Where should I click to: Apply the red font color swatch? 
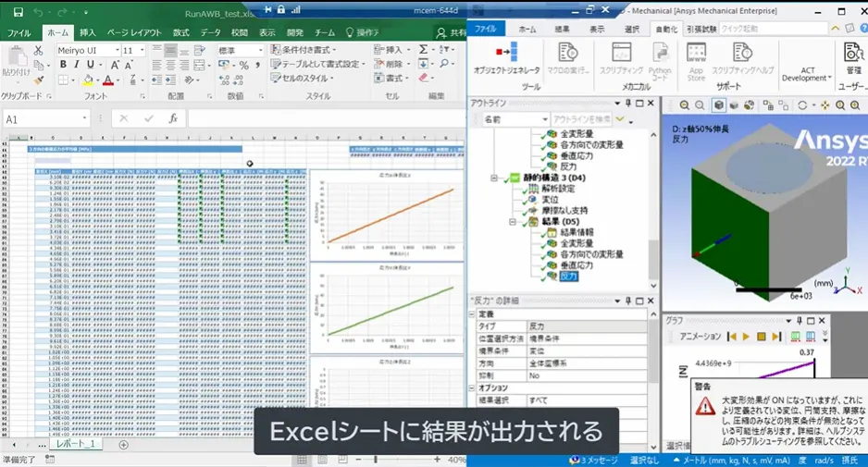point(108,80)
